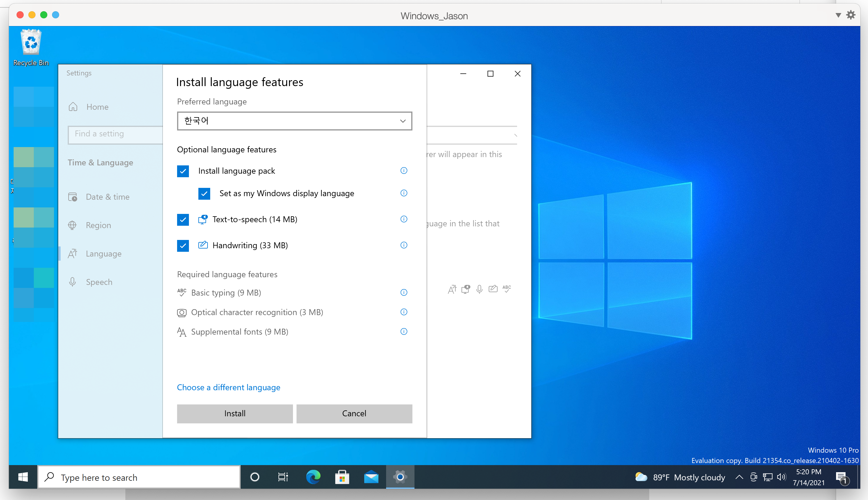868x500 pixels.
Task: Show hidden system tray icons
Action: (739, 477)
